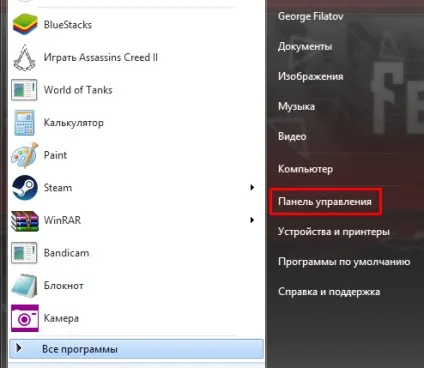Open Документы folder
Viewport: 424px width, 368px height.
click(305, 46)
